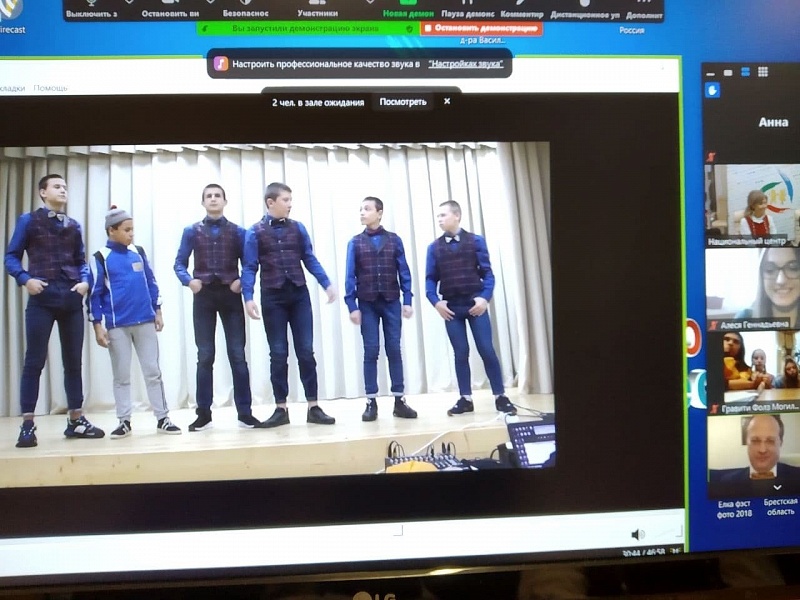This screenshot has width=800, height=600.
Task: Open the Security (Безопасность) toolbar item
Action: tap(247, 10)
